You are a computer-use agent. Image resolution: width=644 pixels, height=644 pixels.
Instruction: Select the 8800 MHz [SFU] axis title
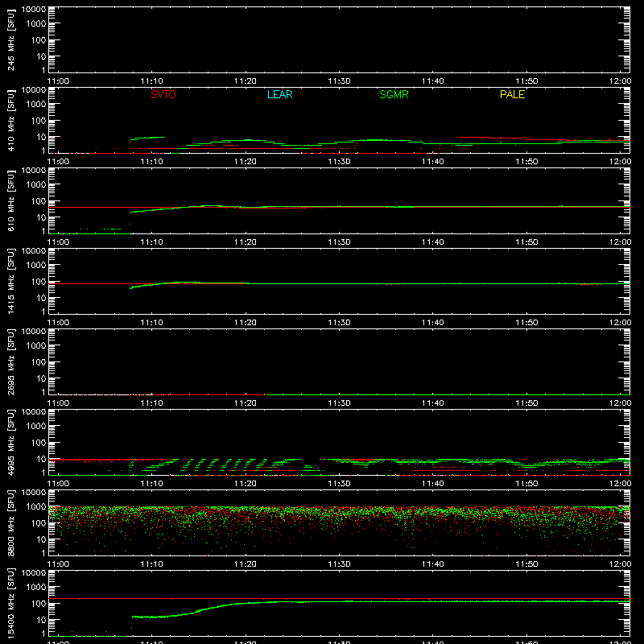[11, 522]
